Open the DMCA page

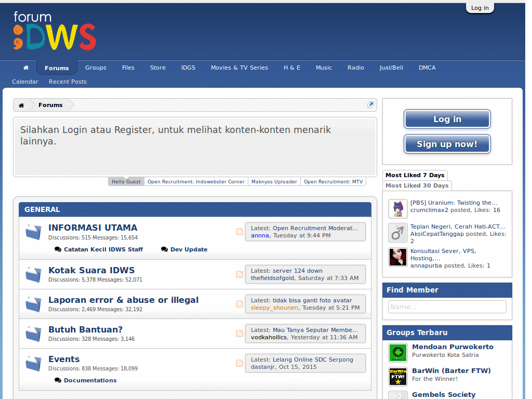coord(427,68)
